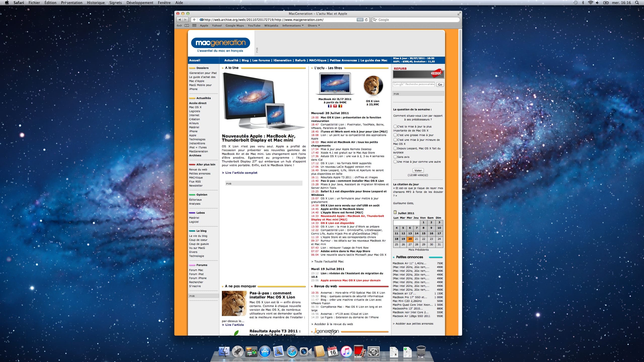
Task: Open the Wi-Fi status menu
Action: (590, 3)
